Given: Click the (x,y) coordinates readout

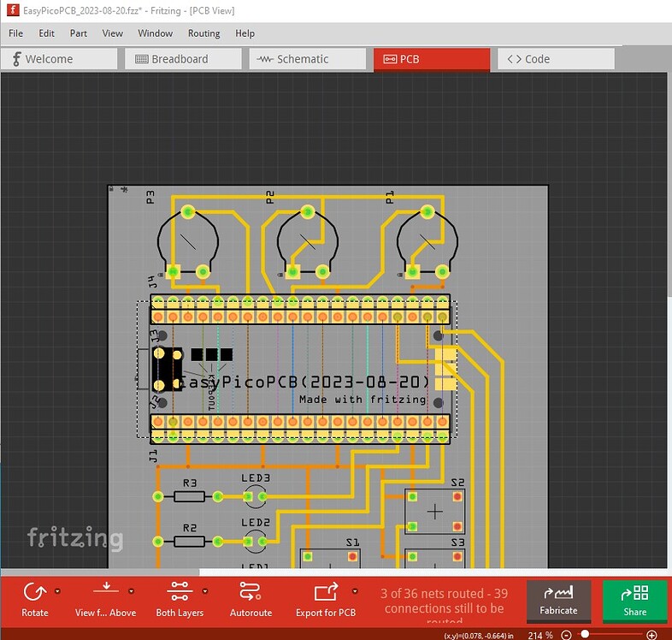Looking at the screenshot, I should click(x=478, y=636).
